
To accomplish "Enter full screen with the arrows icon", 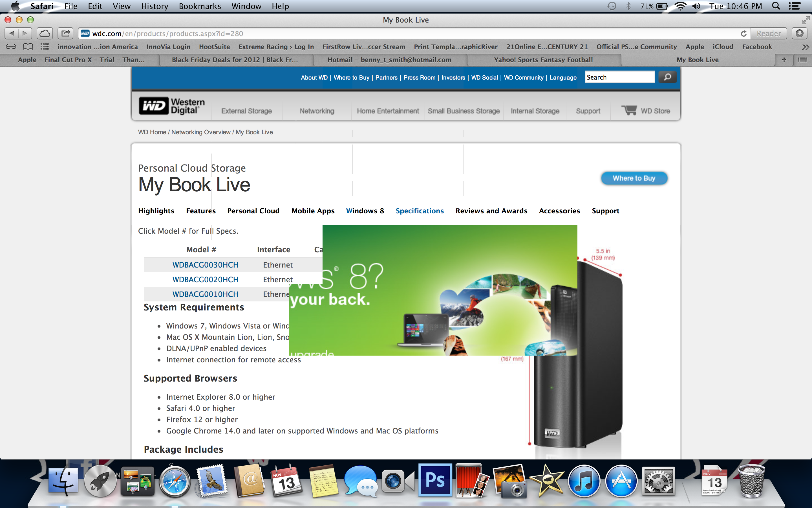I will 805,20.
